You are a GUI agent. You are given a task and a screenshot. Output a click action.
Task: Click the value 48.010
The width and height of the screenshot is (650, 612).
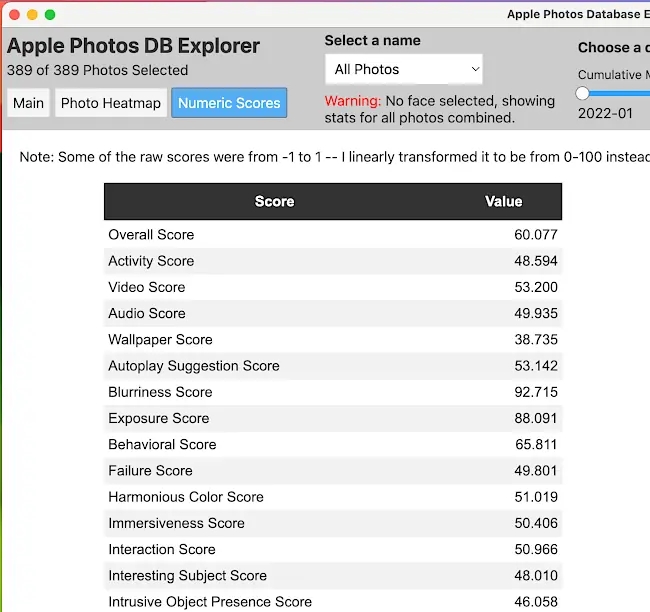click(536, 576)
